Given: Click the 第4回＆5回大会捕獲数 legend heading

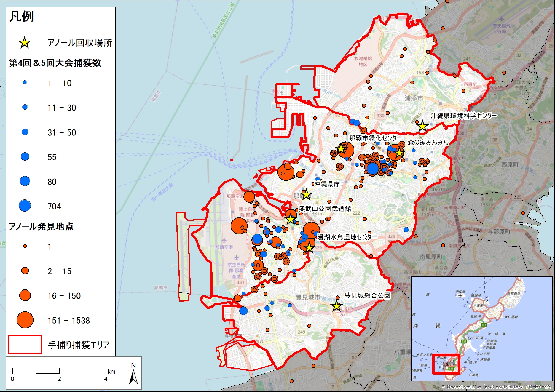Looking at the screenshot, I should (55, 63).
